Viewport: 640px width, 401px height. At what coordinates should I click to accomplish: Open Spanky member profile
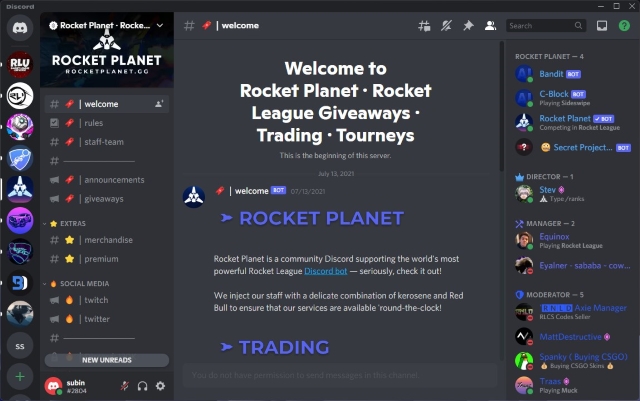coord(571,361)
